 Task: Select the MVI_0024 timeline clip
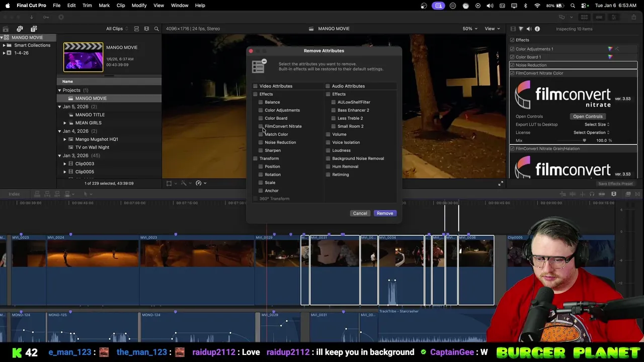[93, 270]
